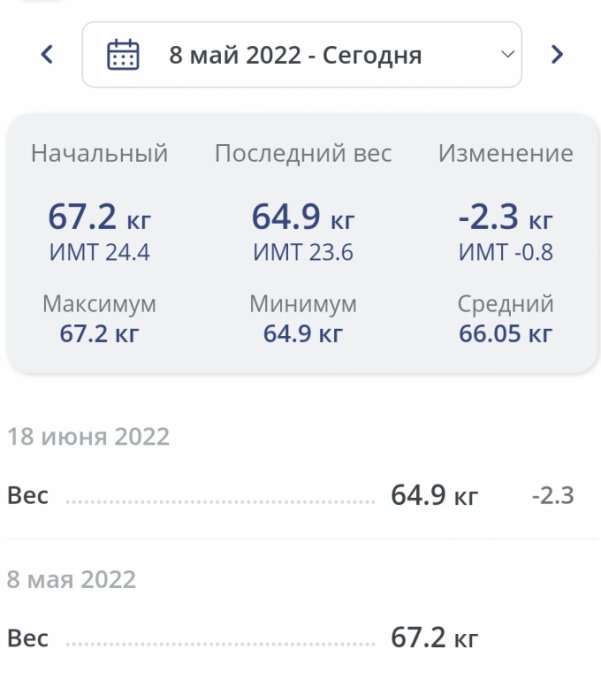Click the 18 июня 2022 date header
Image resolution: width=601 pixels, height=680 pixels.
coord(89,437)
